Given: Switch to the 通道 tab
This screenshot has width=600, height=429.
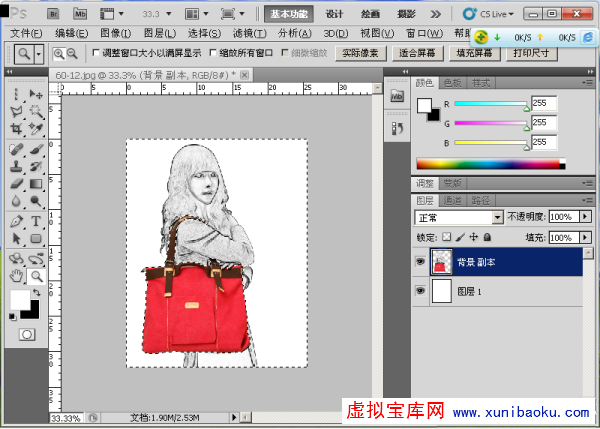Looking at the screenshot, I should pyautogui.click(x=451, y=200).
